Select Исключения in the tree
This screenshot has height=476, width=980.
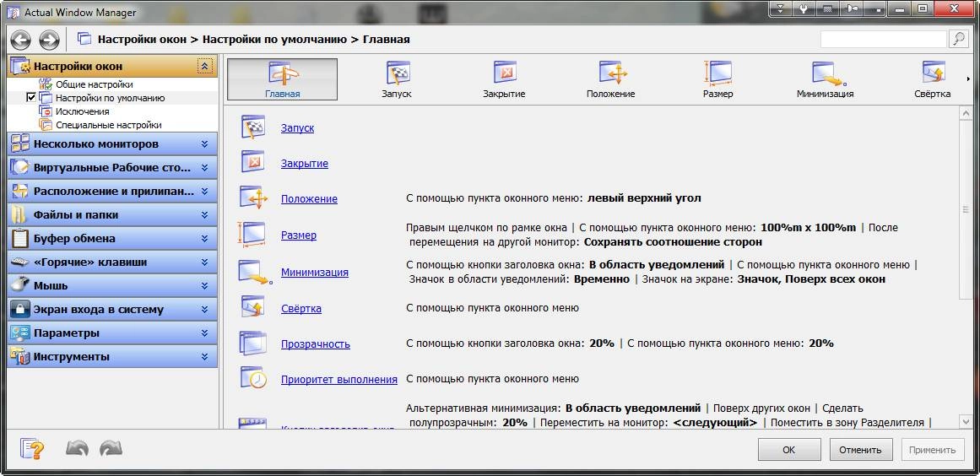point(82,111)
